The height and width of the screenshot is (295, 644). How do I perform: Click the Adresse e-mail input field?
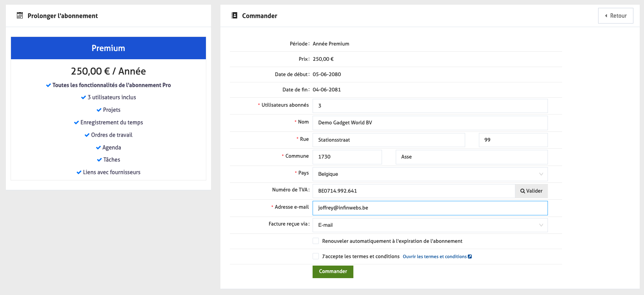(430, 208)
